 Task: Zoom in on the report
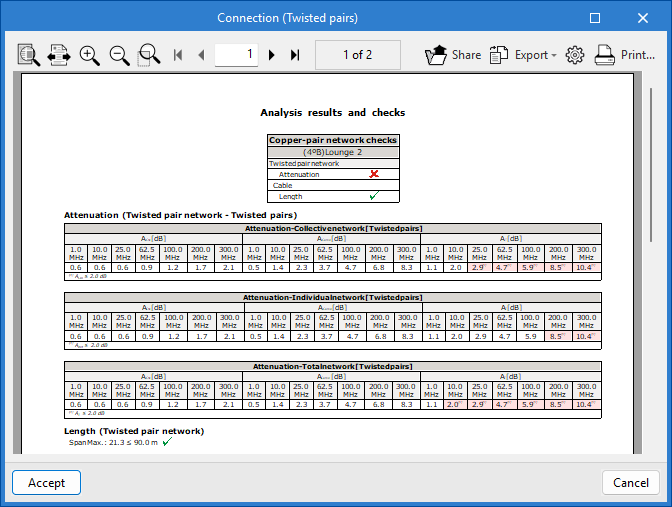coord(90,55)
